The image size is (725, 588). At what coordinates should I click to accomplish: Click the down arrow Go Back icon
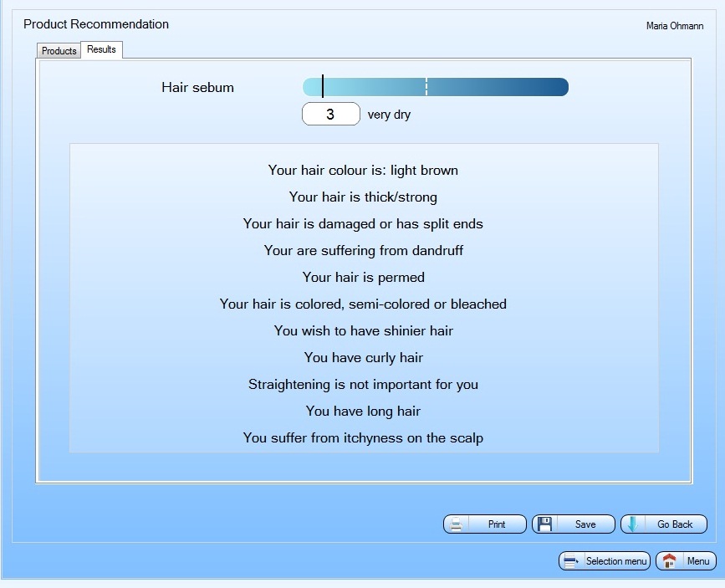(632, 524)
